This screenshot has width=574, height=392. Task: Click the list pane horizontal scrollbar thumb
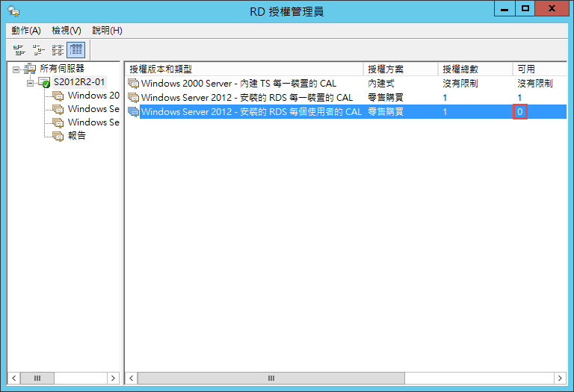point(271,378)
